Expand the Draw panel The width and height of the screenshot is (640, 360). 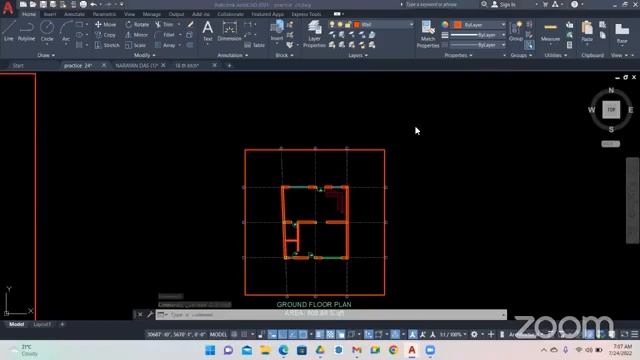(x=46, y=55)
